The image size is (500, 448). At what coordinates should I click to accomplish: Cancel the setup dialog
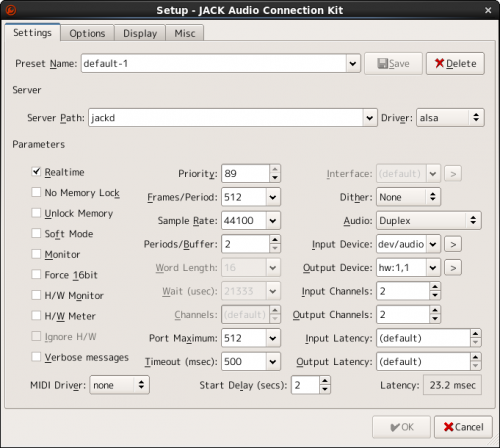click(463, 427)
